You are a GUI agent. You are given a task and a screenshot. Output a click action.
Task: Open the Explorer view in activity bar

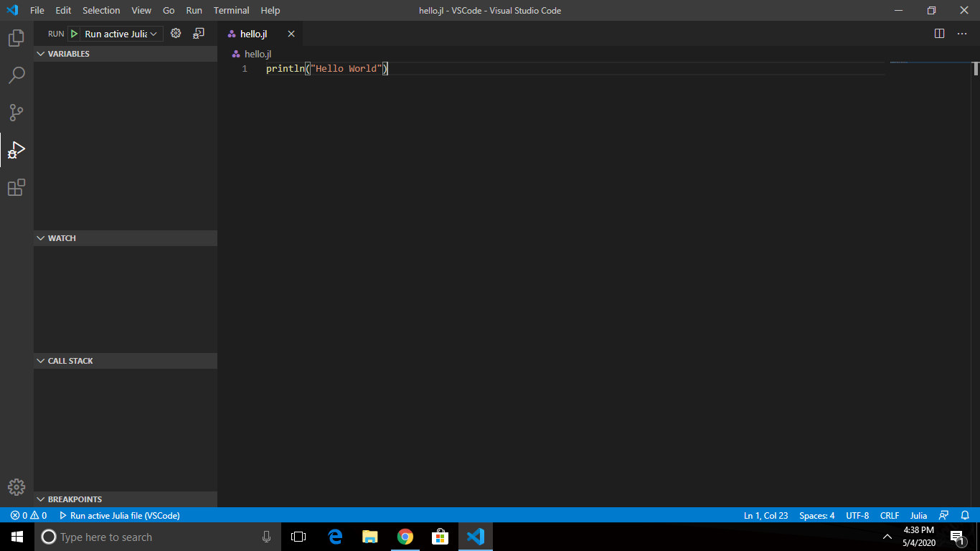click(17, 38)
